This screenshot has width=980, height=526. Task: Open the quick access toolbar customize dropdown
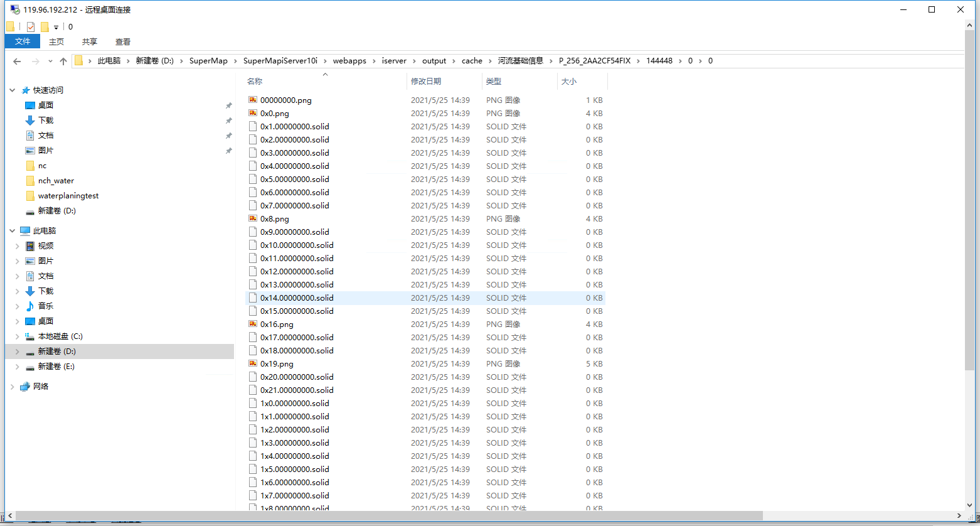[56, 28]
